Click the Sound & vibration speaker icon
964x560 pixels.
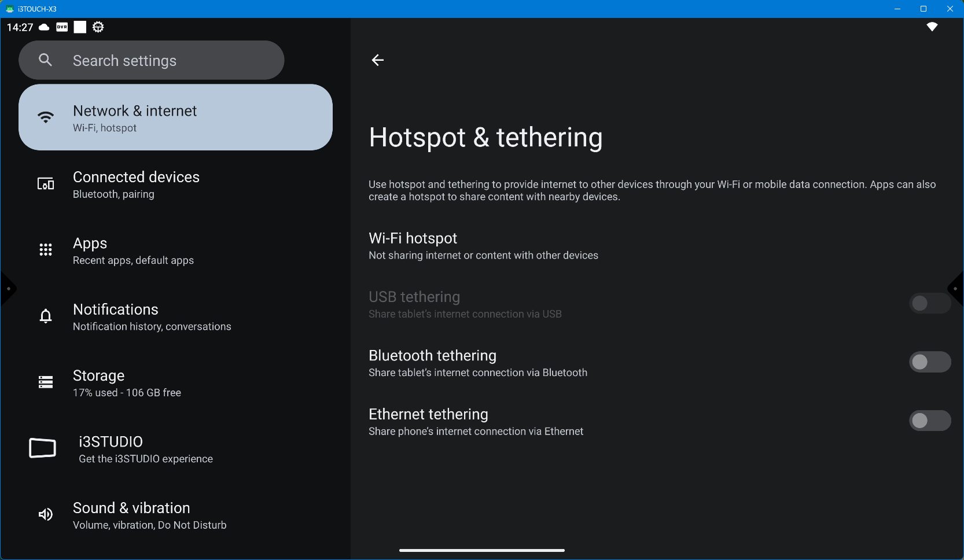point(46,515)
